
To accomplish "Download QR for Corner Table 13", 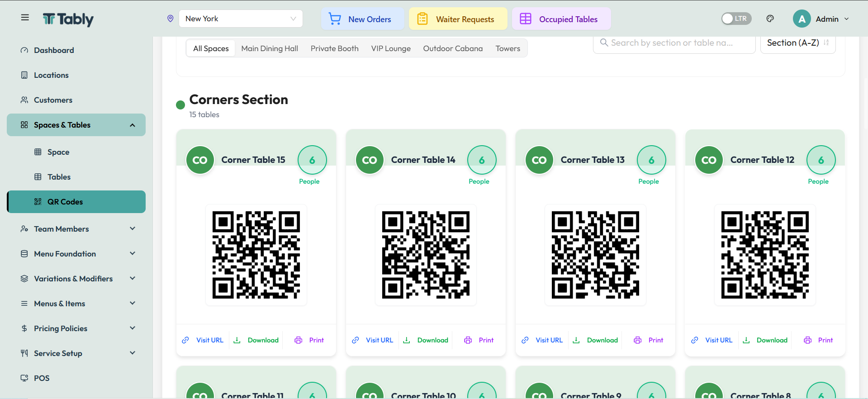I will click(595, 340).
